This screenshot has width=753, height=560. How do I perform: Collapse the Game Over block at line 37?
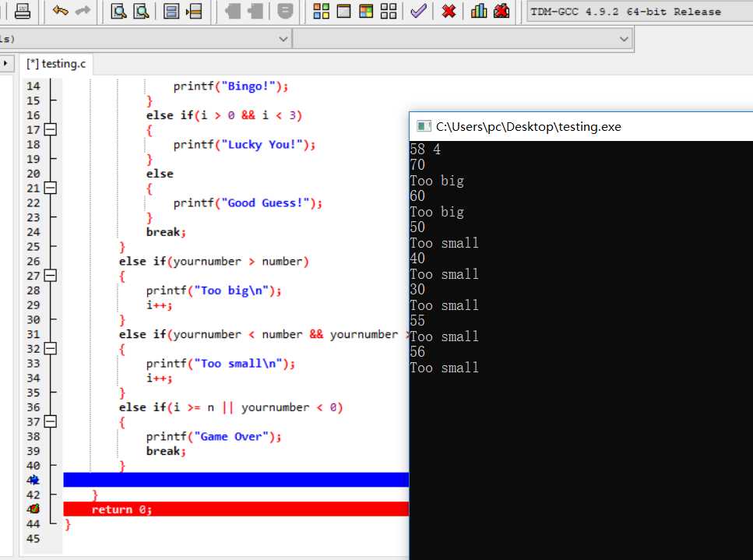tap(51, 421)
